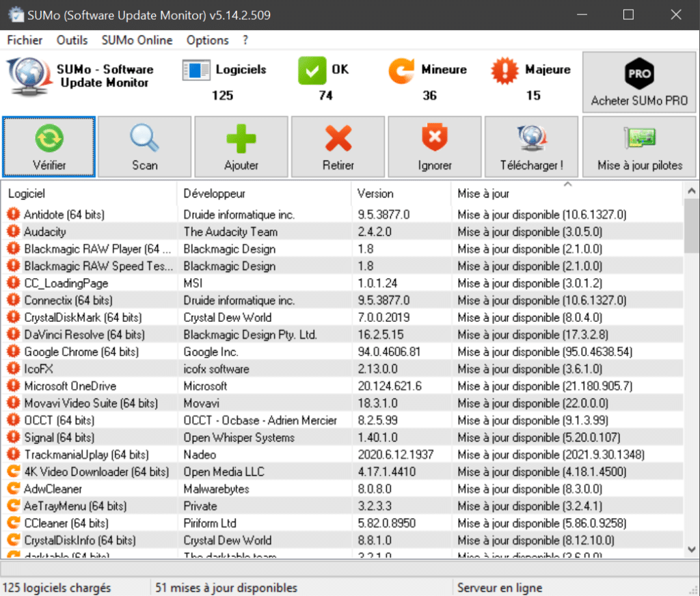Select OCCT (64 bits) row name
Viewport: 700px width, 596px height.
[x=59, y=420]
